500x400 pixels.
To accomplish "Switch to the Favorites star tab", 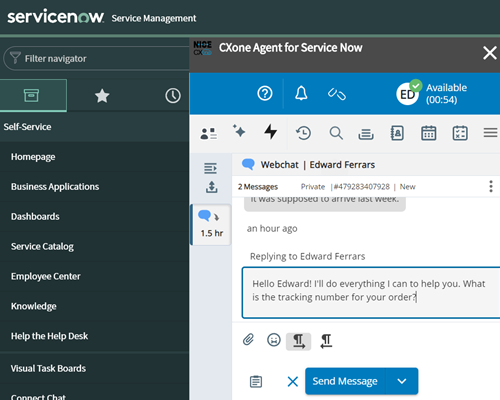I will [102, 96].
